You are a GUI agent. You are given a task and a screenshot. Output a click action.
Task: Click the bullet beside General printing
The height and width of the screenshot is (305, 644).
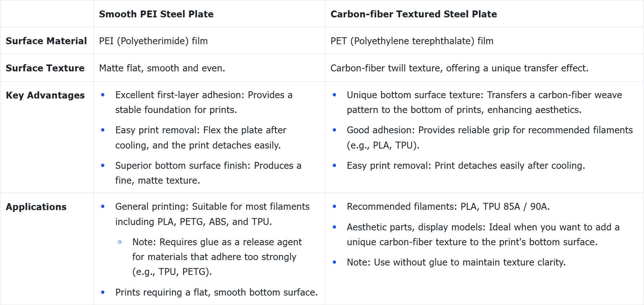[103, 206]
